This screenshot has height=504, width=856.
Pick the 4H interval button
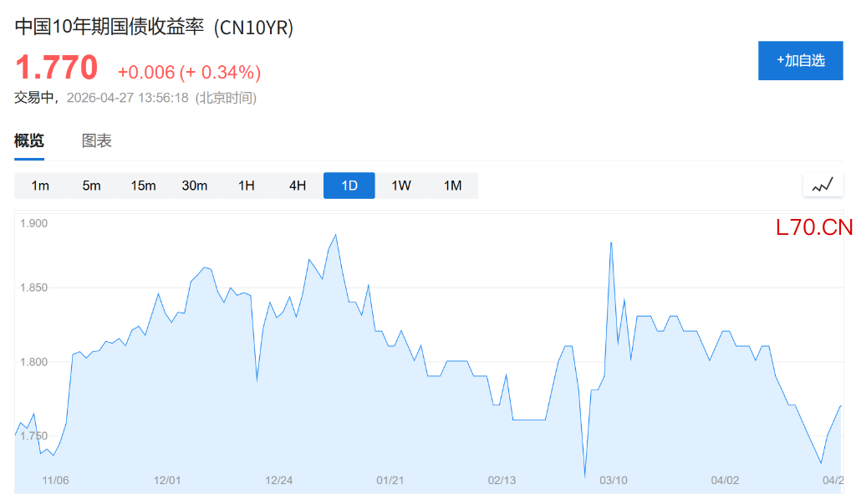tap(298, 186)
